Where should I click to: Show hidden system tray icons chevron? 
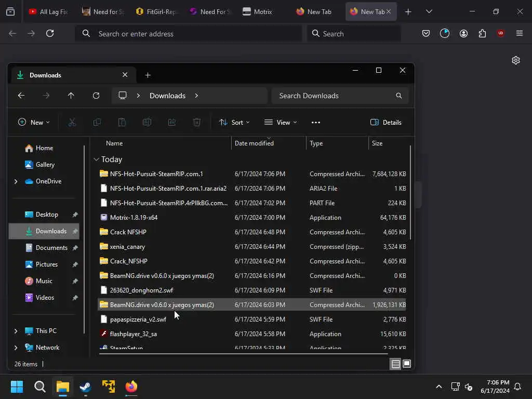coord(438,387)
